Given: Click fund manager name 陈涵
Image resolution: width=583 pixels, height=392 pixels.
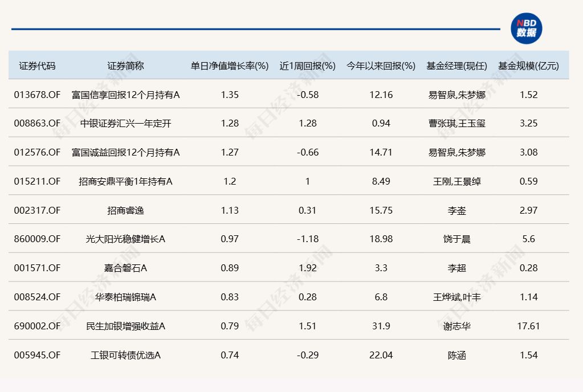Looking at the screenshot, I should click(456, 355).
